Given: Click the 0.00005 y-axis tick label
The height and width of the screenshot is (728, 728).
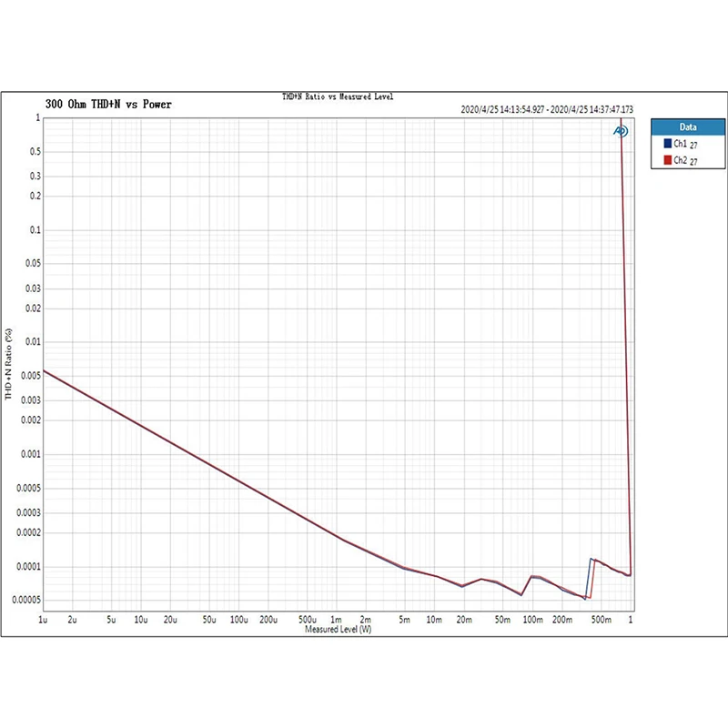Looking at the screenshot, I should pos(26,600).
